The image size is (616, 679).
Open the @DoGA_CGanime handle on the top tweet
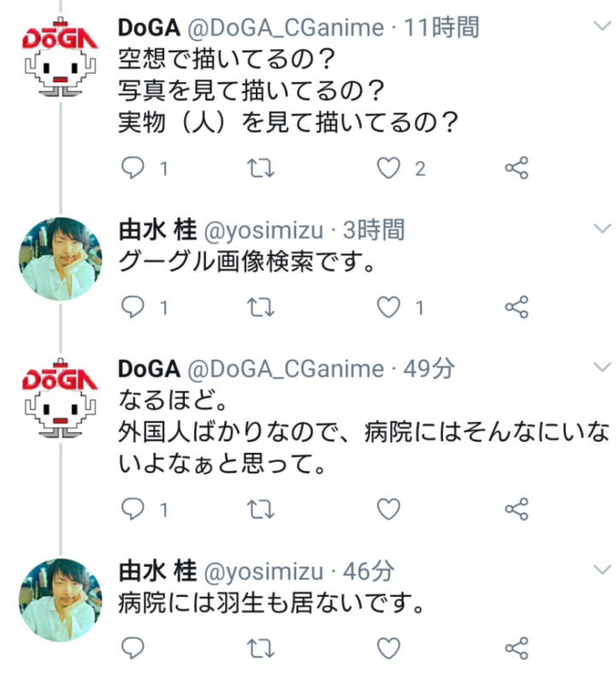pyautogui.click(x=284, y=27)
